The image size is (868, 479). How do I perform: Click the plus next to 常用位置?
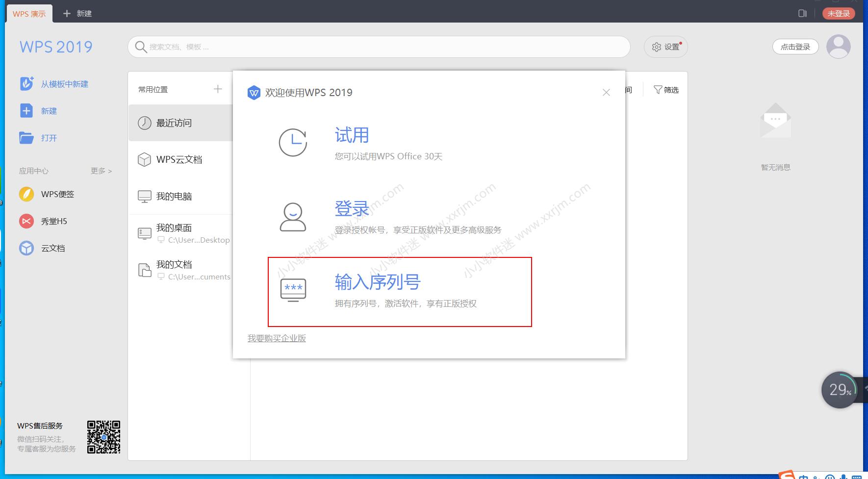click(x=219, y=89)
